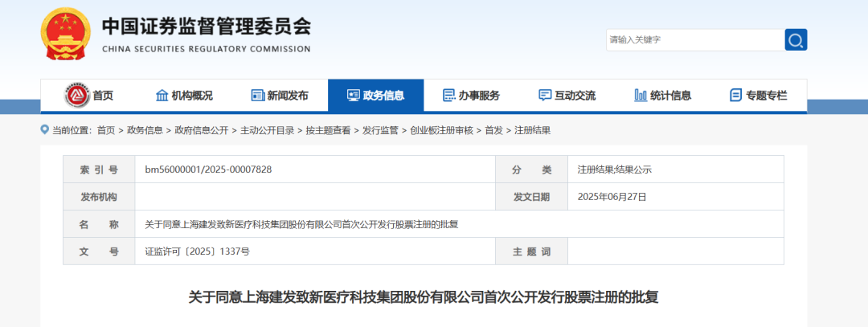Click the 中国证券监督管理委员会 site title

pos(207,26)
